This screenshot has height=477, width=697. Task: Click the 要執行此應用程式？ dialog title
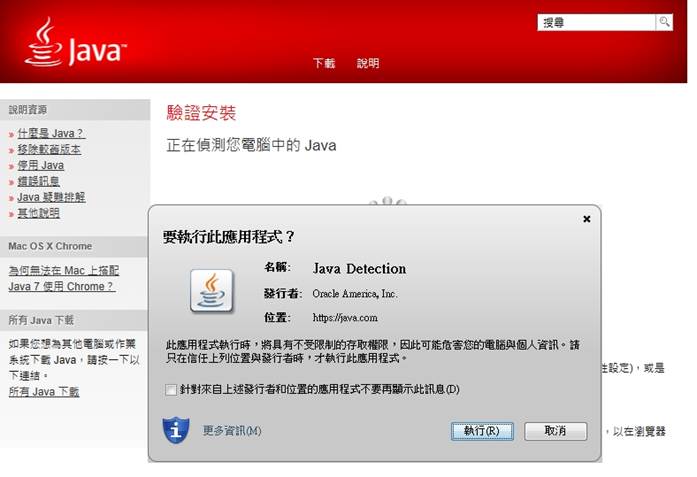point(229,237)
